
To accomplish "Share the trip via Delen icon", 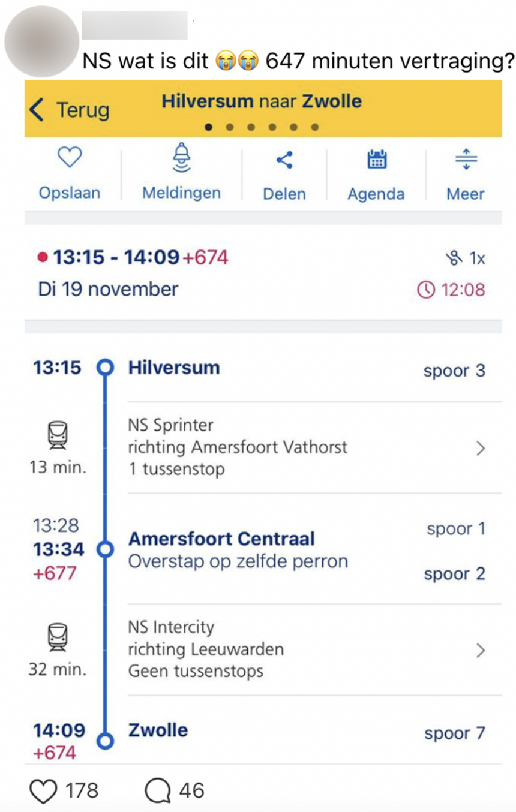I will (x=284, y=160).
